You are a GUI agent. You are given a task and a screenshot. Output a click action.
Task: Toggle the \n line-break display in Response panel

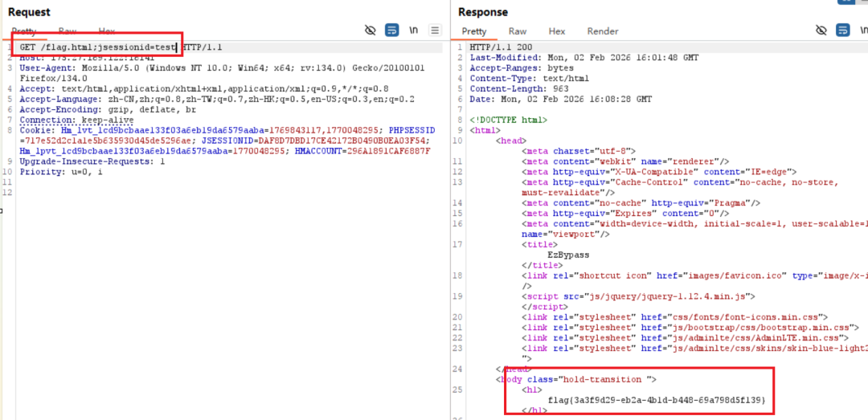point(862,31)
